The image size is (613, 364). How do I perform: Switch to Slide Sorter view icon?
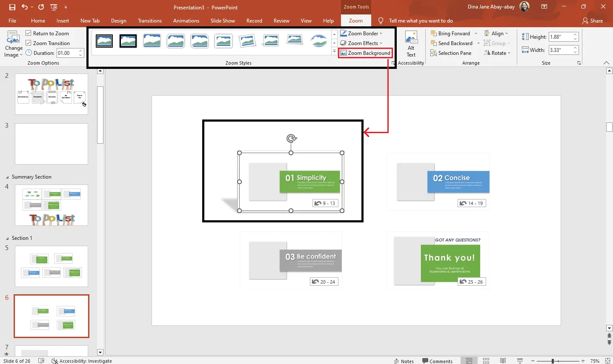pos(486,361)
